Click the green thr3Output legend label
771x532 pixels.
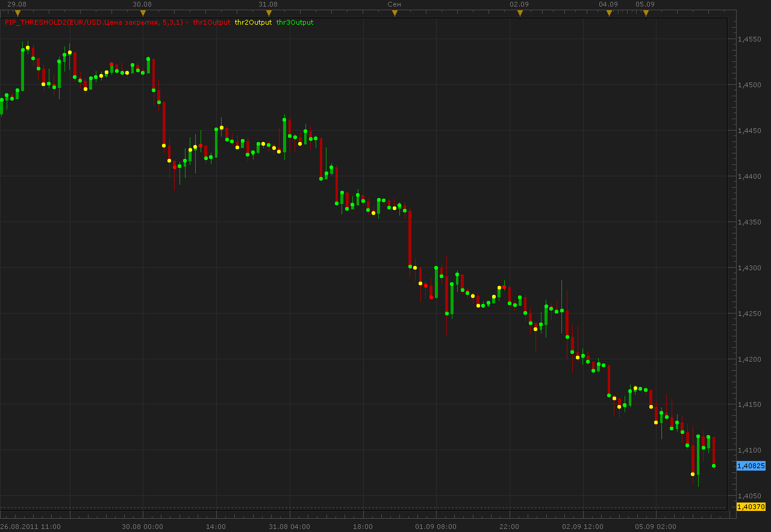click(x=295, y=22)
